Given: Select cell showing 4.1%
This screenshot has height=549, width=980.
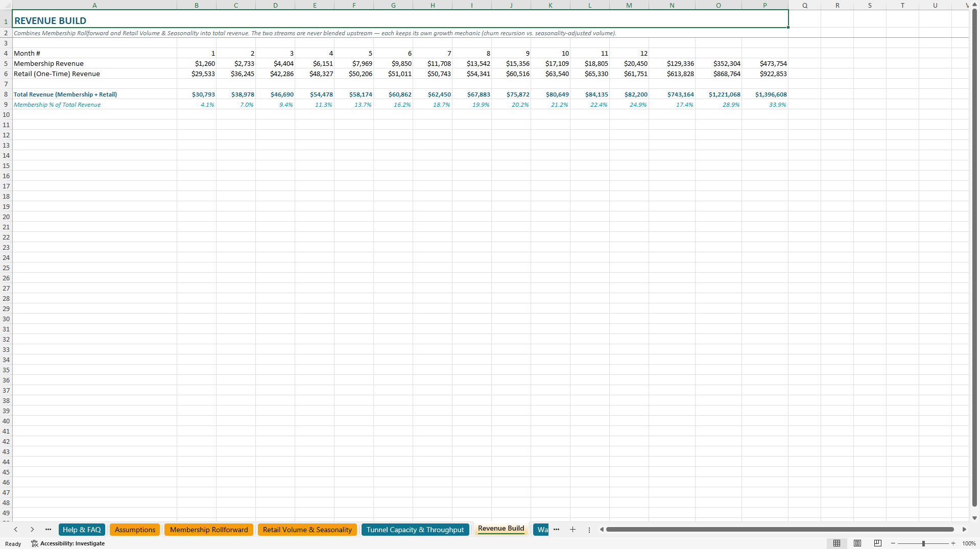Looking at the screenshot, I should (x=197, y=105).
